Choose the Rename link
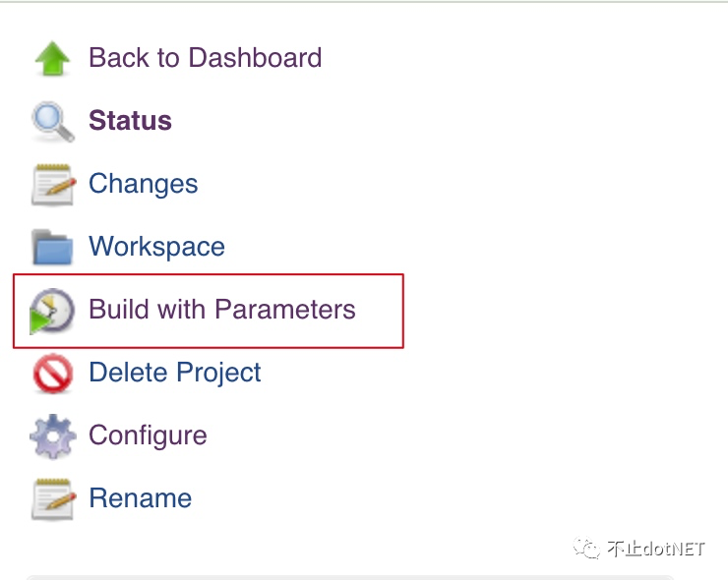Viewport: 728px width, 580px height. pos(140,498)
